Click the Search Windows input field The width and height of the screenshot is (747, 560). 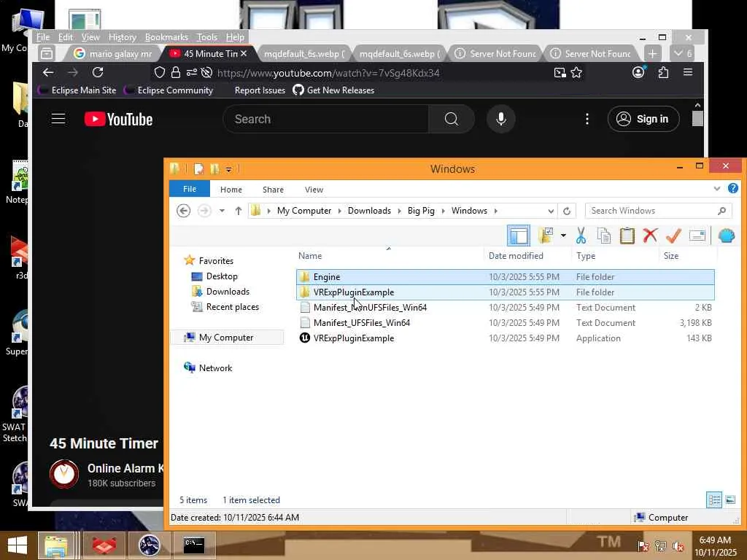tap(658, 211)
